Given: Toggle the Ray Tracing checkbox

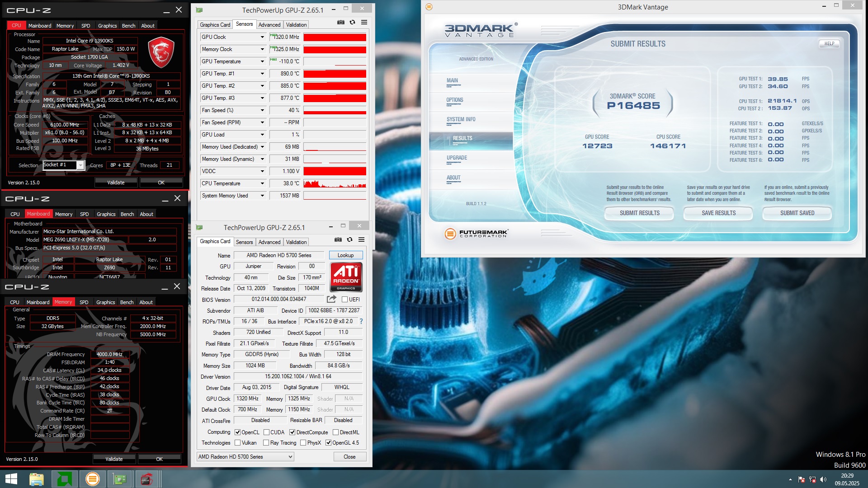Looking at the screenshot, I should [266, 443].
